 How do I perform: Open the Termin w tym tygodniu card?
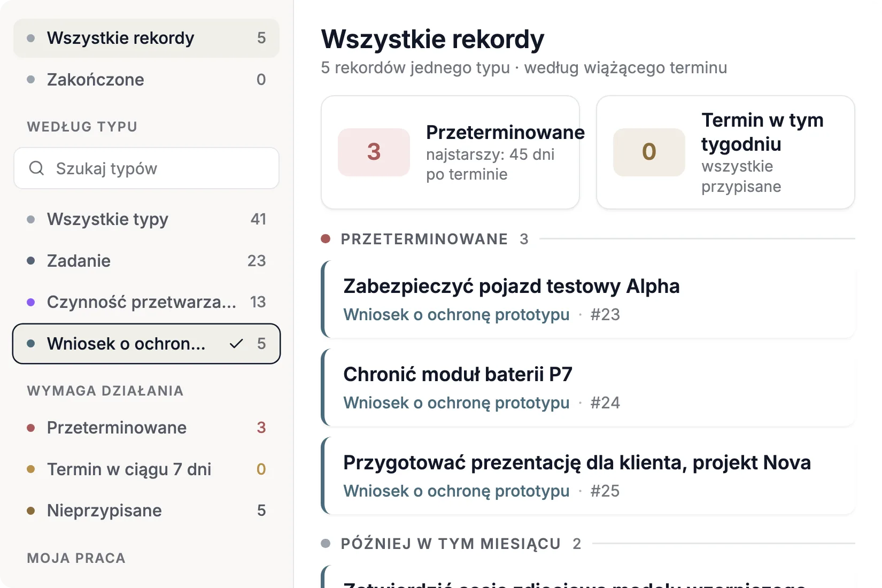[725, 152]
